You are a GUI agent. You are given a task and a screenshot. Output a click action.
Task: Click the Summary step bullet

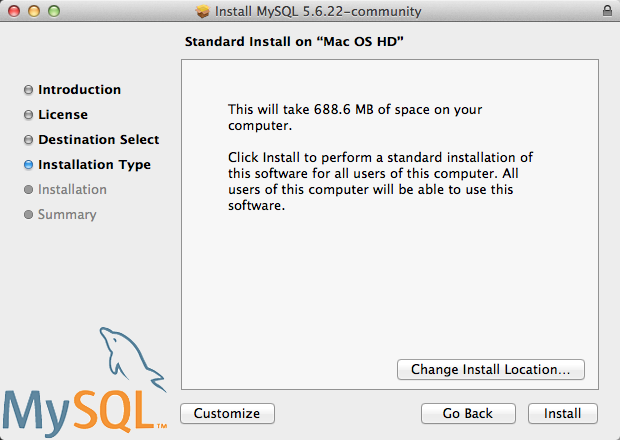[28, 214]
